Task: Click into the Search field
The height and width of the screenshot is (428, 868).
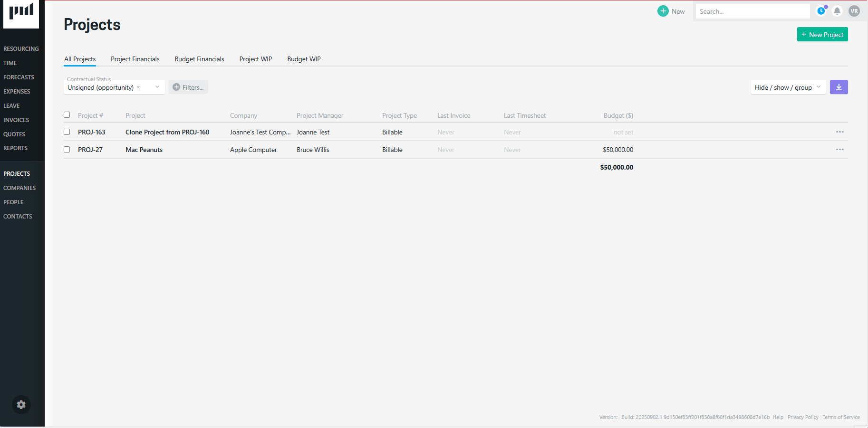Action: tap(752, 11)
